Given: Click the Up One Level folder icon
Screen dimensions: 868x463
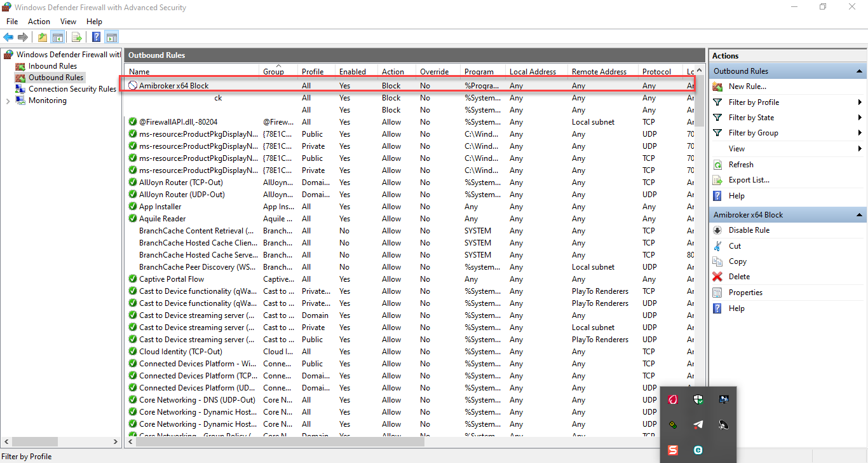Looking at the screenshot, I should [x=42, y=37].
